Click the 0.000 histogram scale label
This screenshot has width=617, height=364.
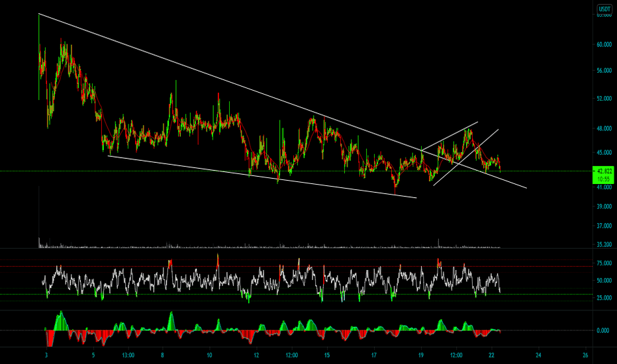603,330
